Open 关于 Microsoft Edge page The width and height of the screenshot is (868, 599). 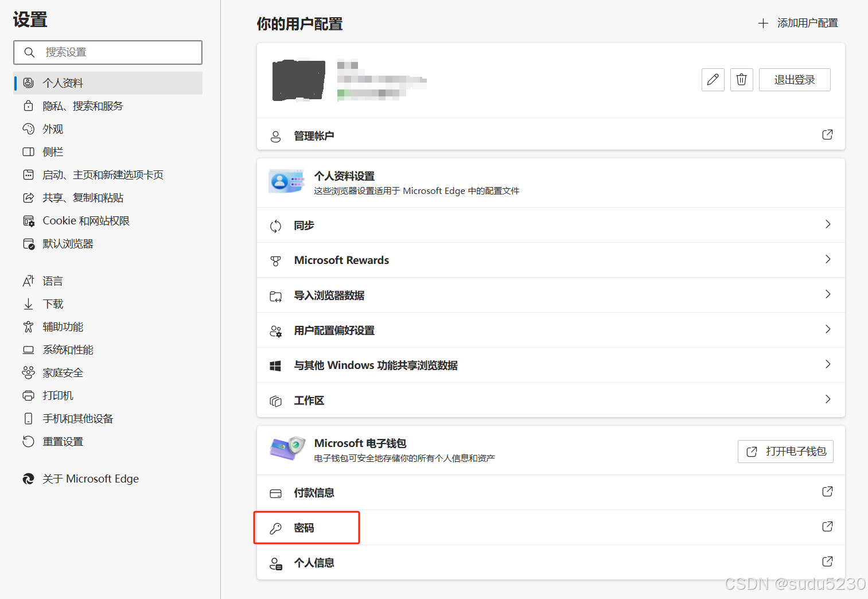click(108, 479)
